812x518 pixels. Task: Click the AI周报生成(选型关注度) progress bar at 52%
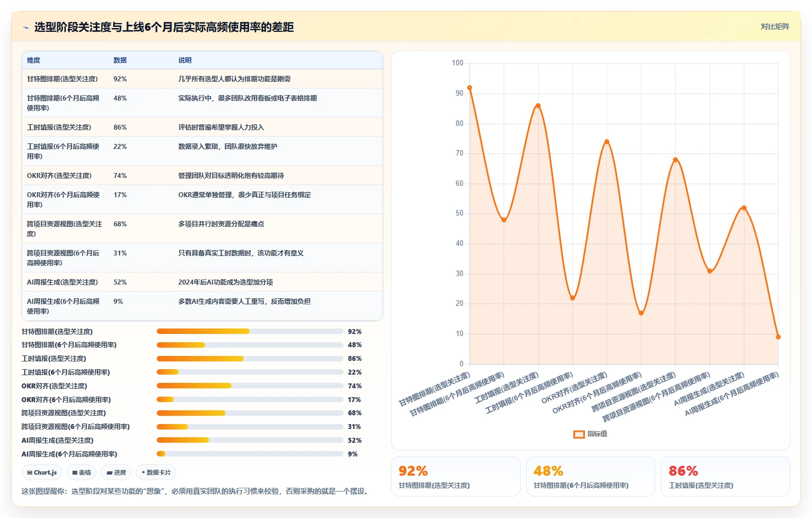250,440
